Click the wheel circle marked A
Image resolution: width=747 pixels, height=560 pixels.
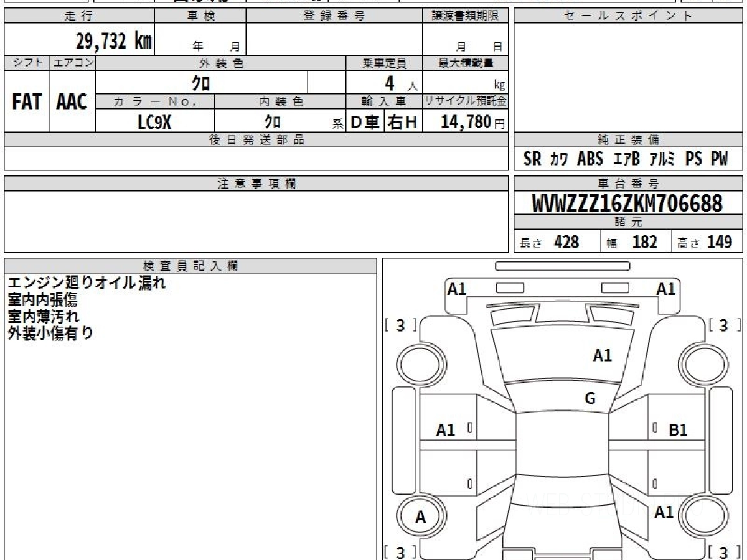(x=421, y=517)
